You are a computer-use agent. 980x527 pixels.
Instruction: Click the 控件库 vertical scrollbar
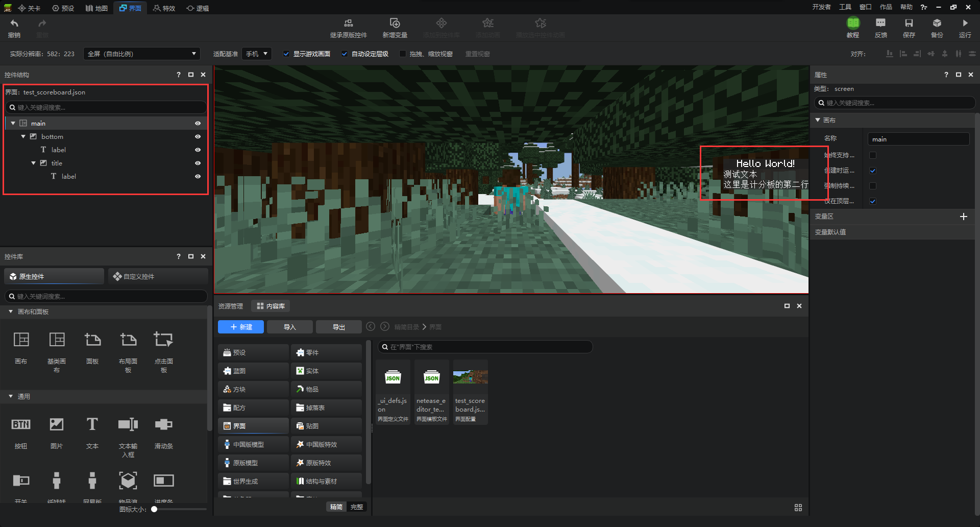[209, 368]
